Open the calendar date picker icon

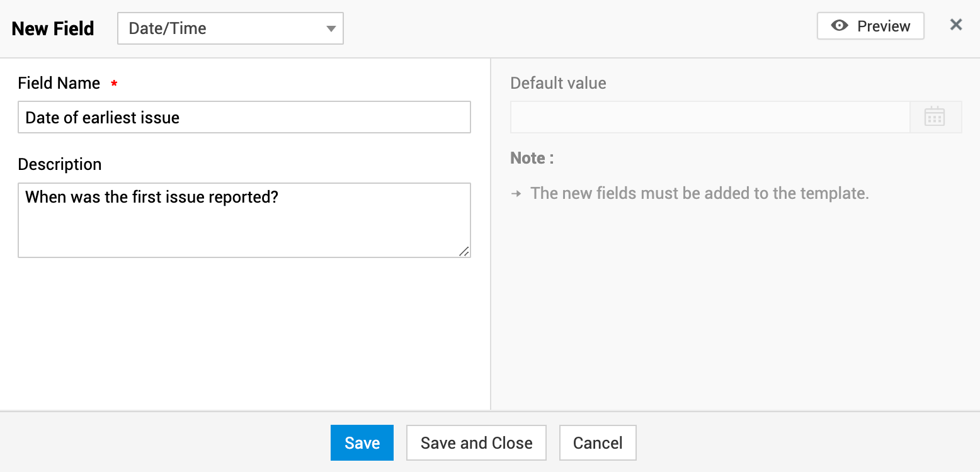tap(935, 116)
